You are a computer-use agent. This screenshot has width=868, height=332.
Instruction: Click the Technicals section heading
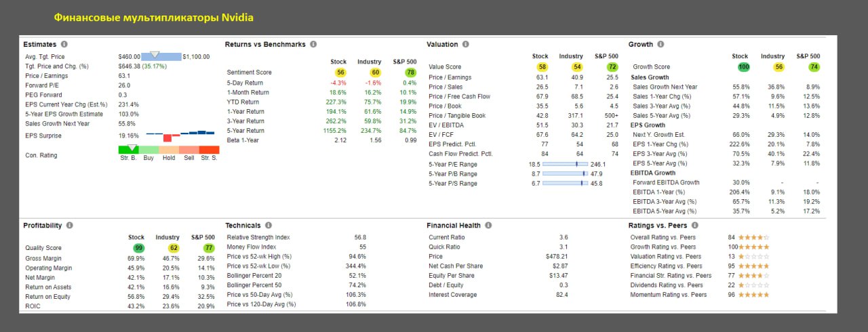[243, 225]
